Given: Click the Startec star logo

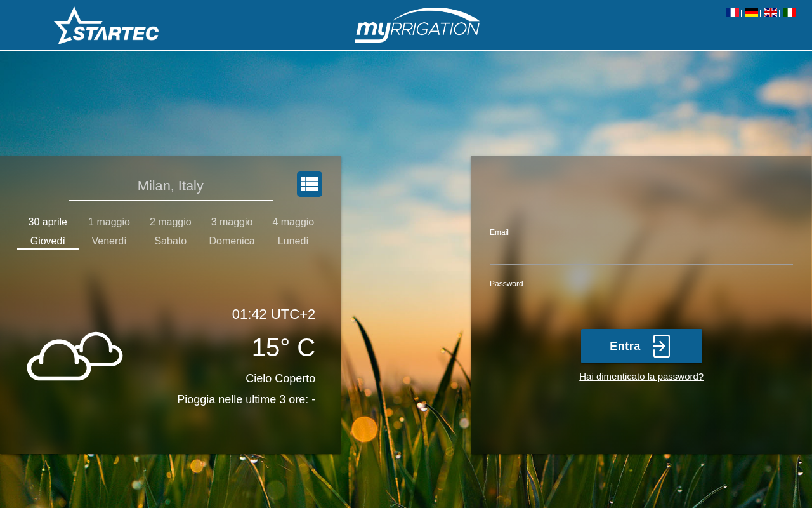Looking at the screenshot, I should (x=107, y=25).
